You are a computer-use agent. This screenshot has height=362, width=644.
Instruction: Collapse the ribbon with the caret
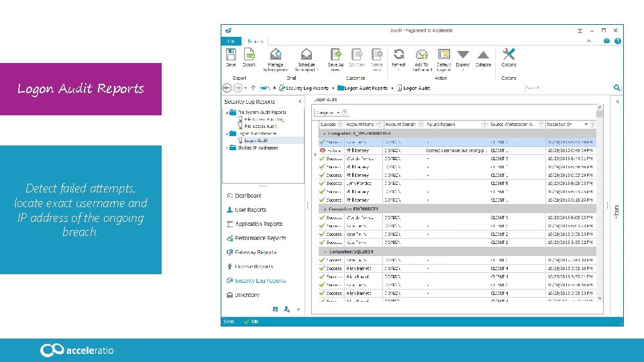(588, 41)
